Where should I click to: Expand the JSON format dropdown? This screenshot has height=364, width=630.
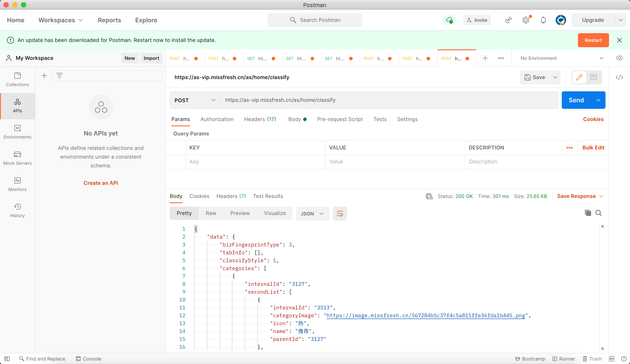point(312,213)
